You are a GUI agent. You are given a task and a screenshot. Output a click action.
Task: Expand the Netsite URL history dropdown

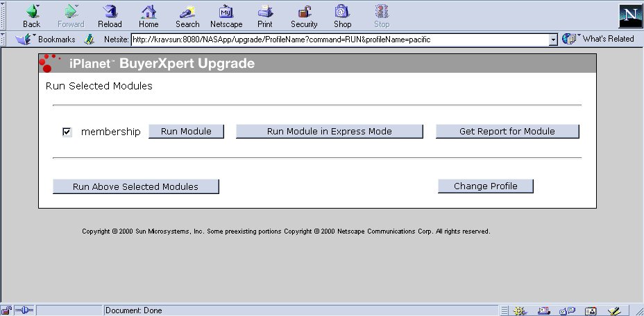(x=553, y=39)
